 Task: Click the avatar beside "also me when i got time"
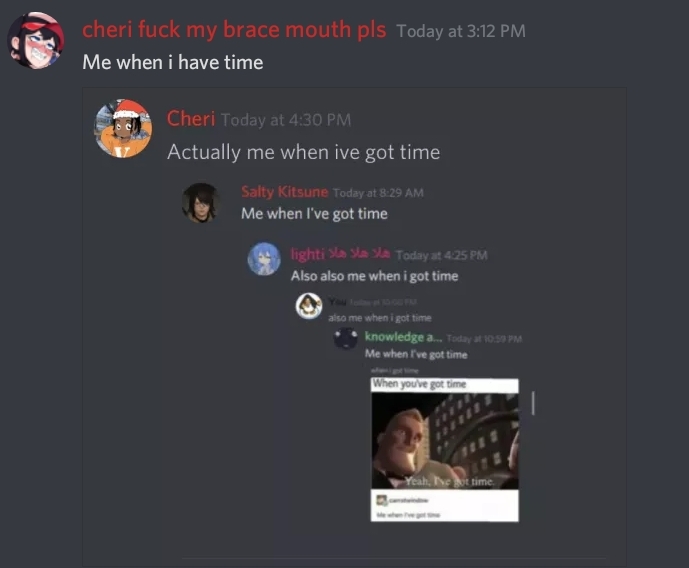308,306
